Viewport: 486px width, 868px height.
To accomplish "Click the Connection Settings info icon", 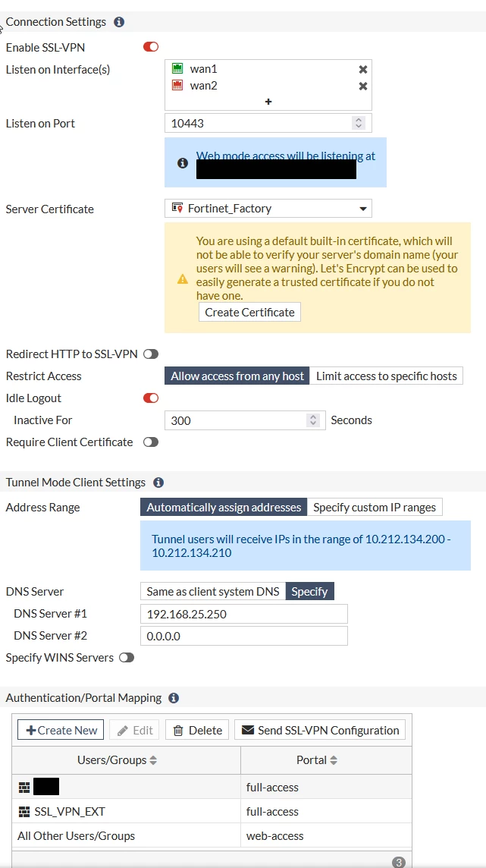I will click(119, 22).
